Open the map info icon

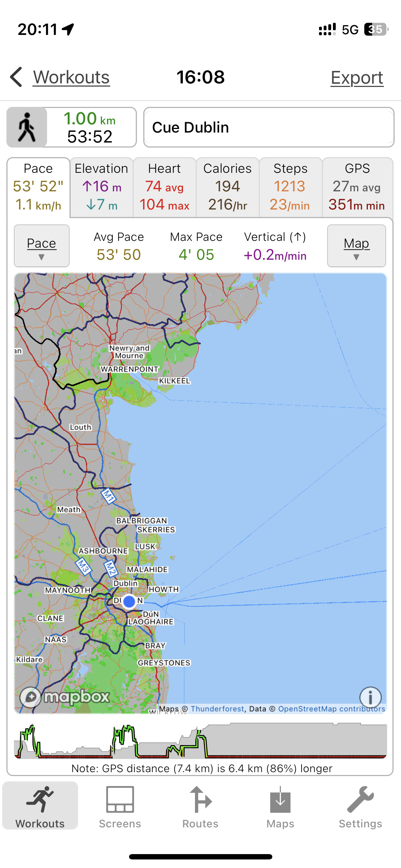tap(370, 697)
